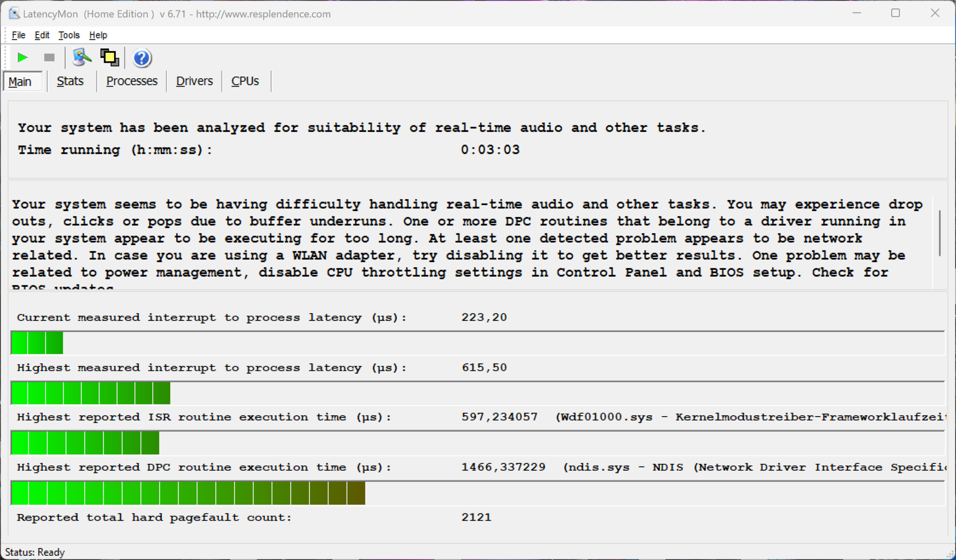This screenshot has height=560, width=956.
Task: Switch to the Processes tab
Action: click(132, 81)
